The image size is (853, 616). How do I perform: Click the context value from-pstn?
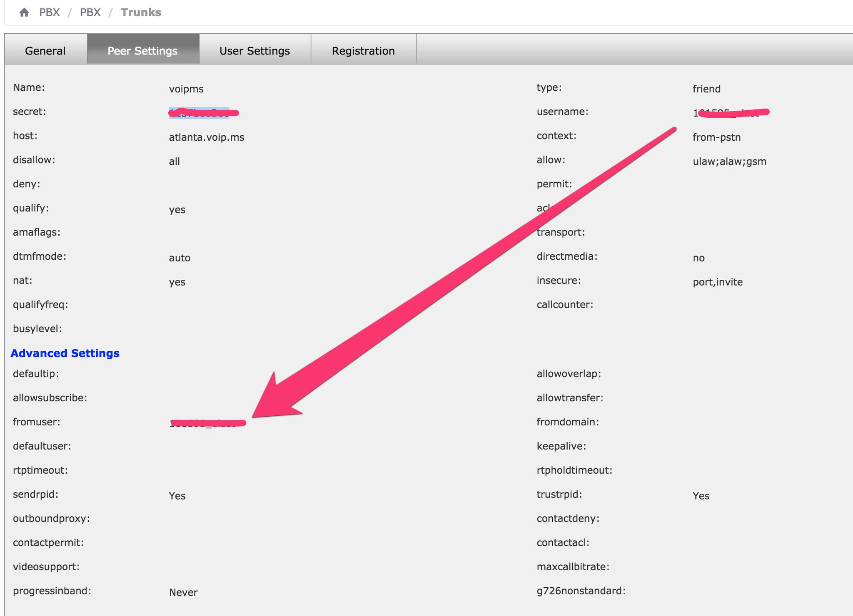[717, 137]
